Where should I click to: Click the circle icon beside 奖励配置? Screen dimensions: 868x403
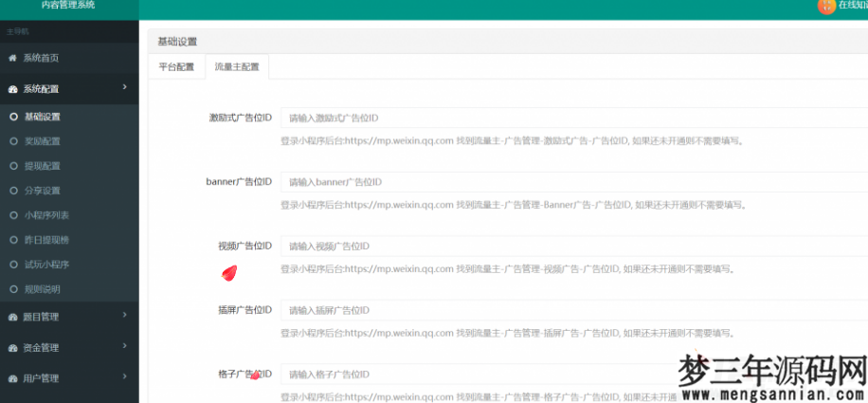14,141
